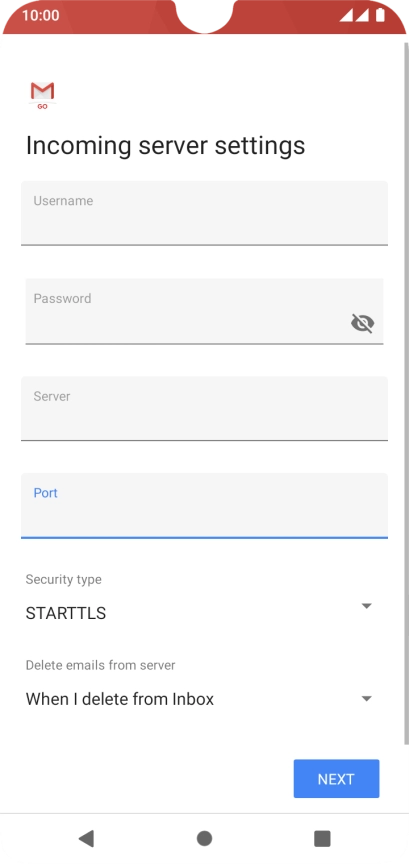Click the Gmail Go logo icon
This screenshot has height=864, width=409.
pyautogui.click(x=42, y=95)
